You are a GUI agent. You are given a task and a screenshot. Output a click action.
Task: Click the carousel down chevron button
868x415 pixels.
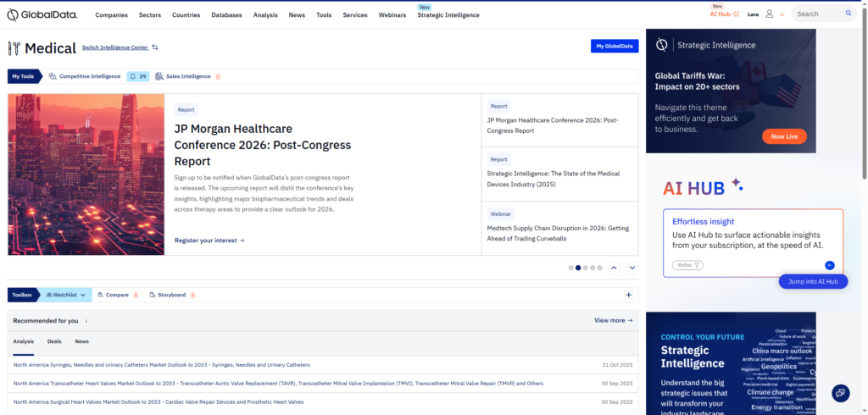(x=632, y=268)
